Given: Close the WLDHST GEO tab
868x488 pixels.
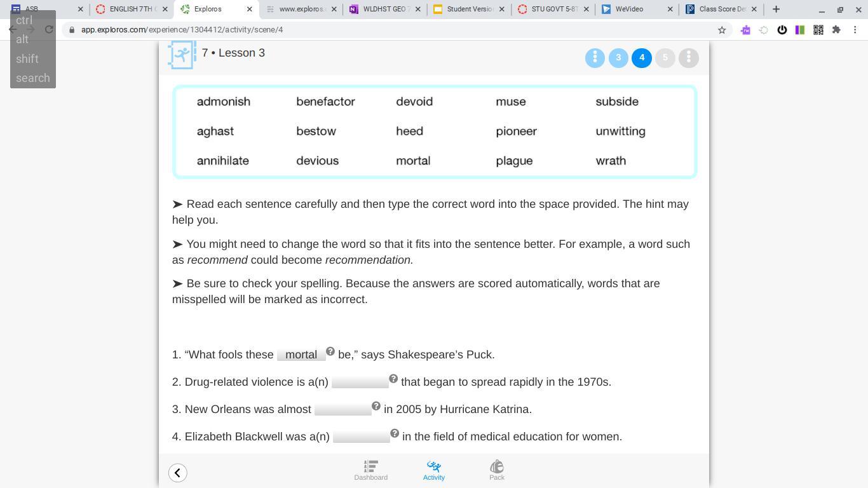Looking at the screenshot, I should pos(418,9).
